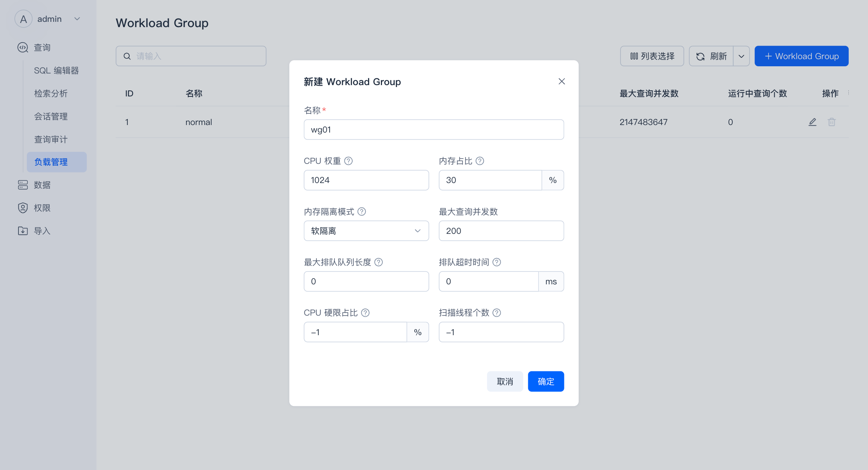The image size is (868, 470).
Task: Confirm with the 确定 button
Action: click(x=546, y=381)
